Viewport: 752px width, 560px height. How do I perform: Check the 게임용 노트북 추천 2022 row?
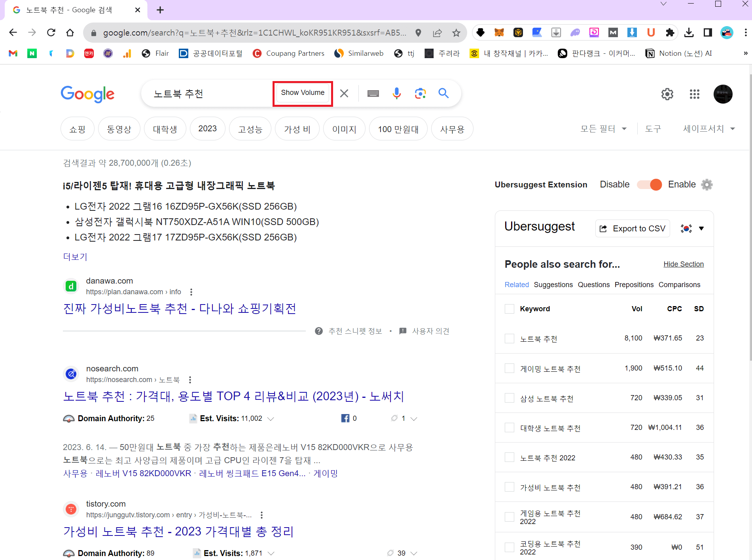(510, 517)
